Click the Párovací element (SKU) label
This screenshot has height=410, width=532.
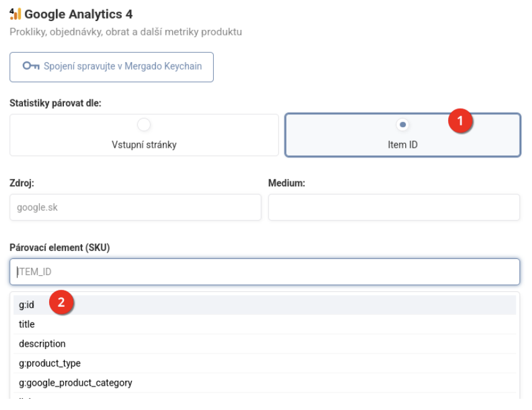pyautogui.click(x=60, y=247)
